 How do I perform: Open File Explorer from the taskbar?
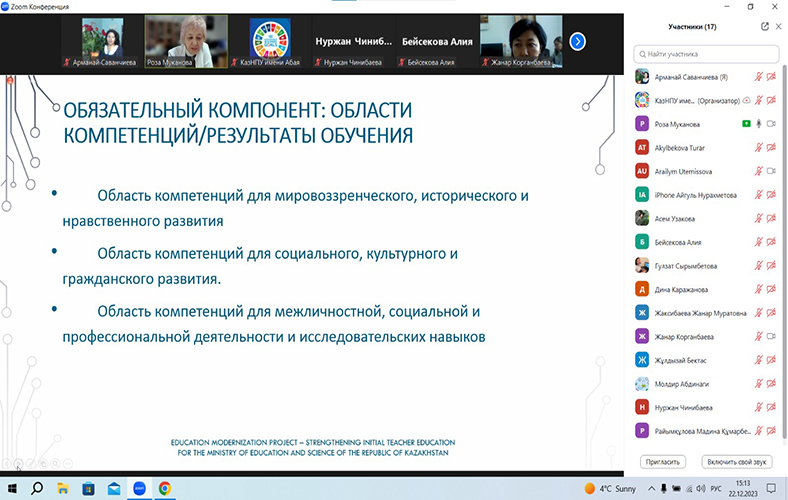pyautogui.click(x=62, y=489)
